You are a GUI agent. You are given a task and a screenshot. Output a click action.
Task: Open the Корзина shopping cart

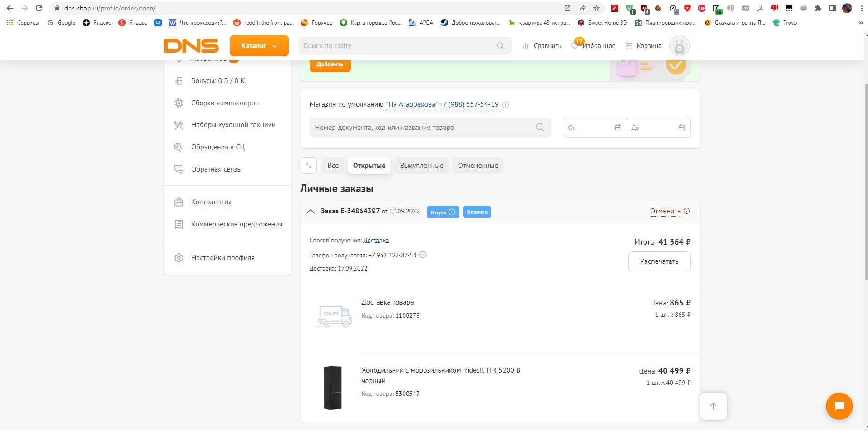643,46
